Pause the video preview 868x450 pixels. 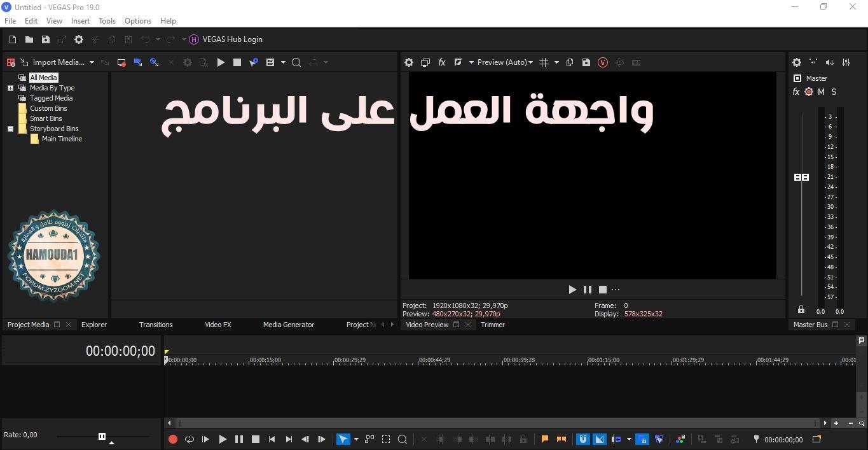click(588, 290)
